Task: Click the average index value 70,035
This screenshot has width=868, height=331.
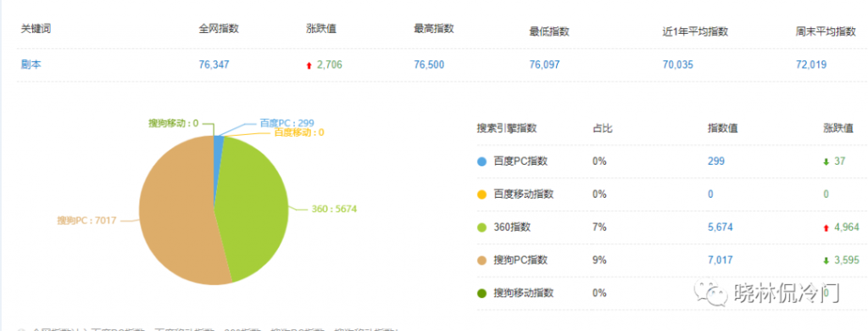Action: coord(677,65)
